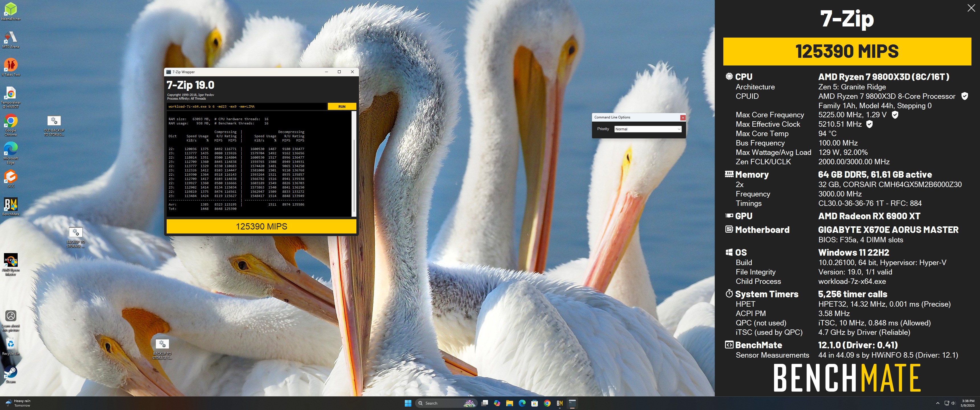Open the GCC desktop shortcut
980x410 pixels.
[11, 179]
